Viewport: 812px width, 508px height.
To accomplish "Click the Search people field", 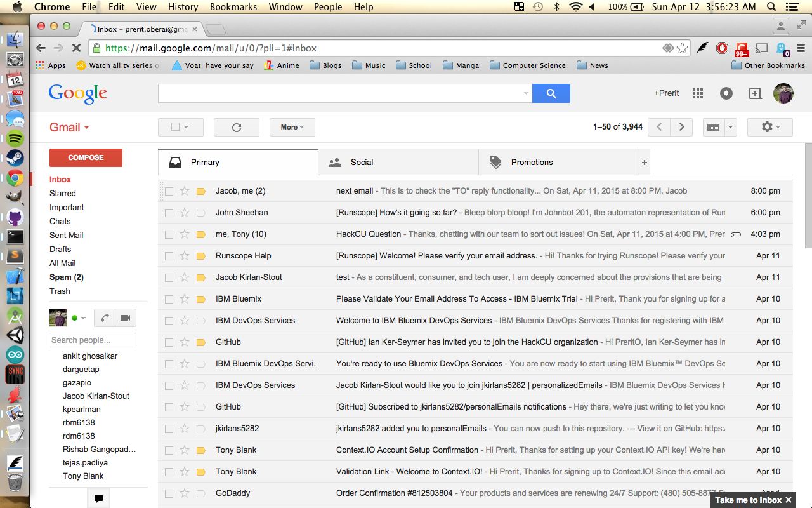I will tap(93, 340).
